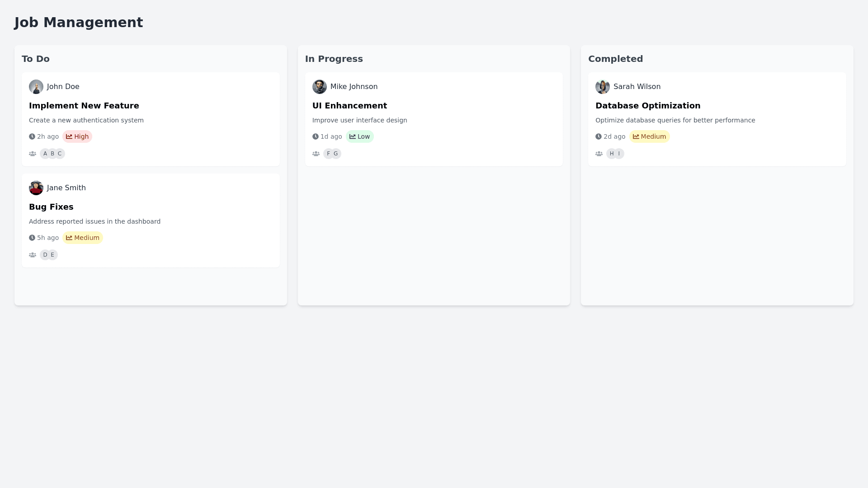Click the Medium badge on Bug Fixes
868x488 pixels.
(x=83, y=238)
